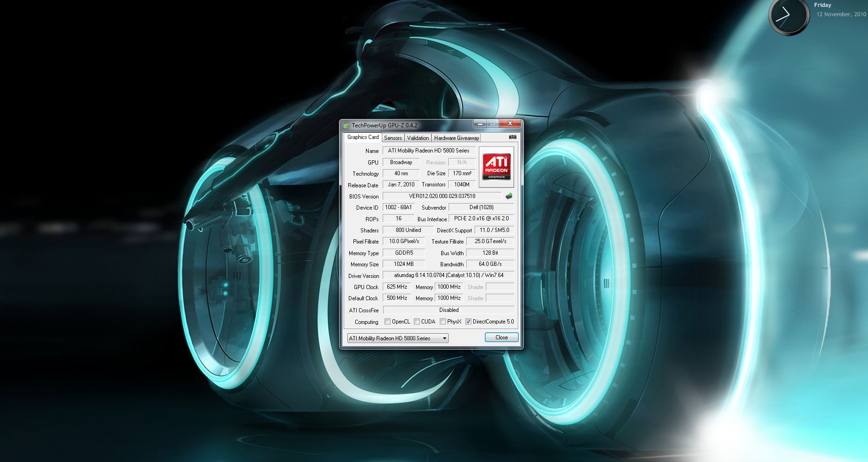Uncheck the DirectCompute 5.0 checkbox
Viewport: 868px width, 462px height.
click(468, 322)
